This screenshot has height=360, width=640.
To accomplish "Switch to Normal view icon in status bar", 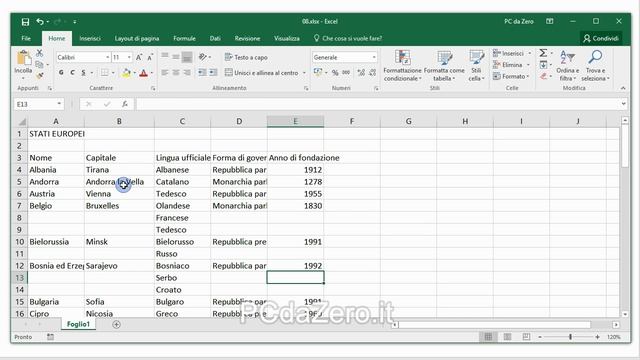I will coord(488,337).
